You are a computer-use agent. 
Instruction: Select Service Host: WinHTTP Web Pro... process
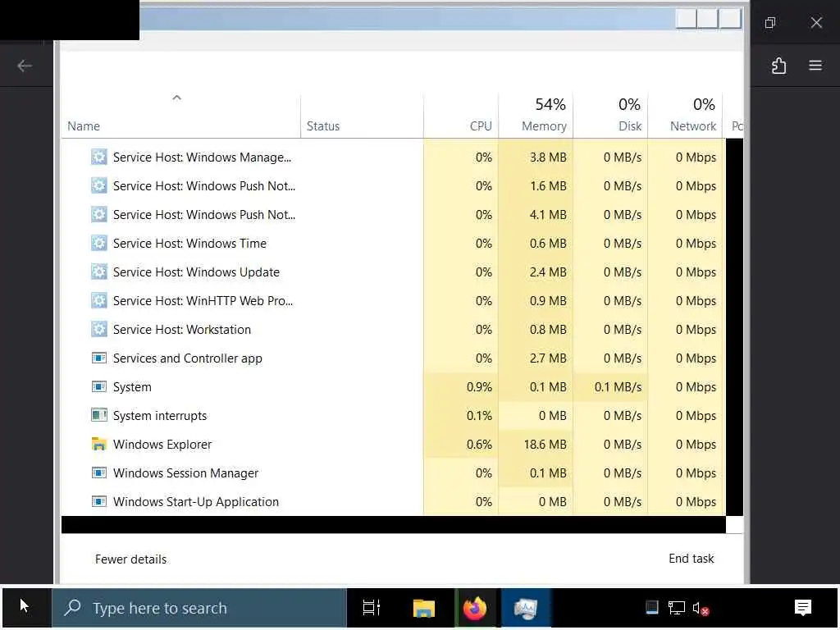pyautogui.click(x=203, y=300)
